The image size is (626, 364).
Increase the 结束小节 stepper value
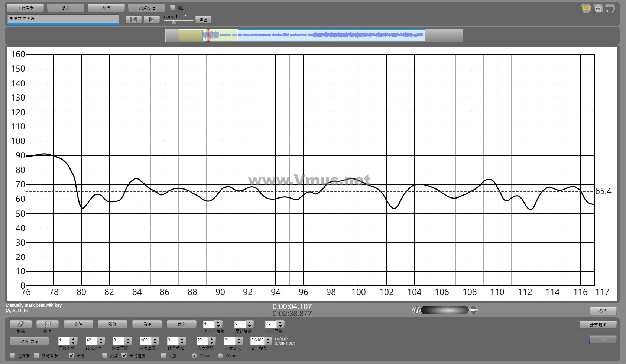point(101,339)
